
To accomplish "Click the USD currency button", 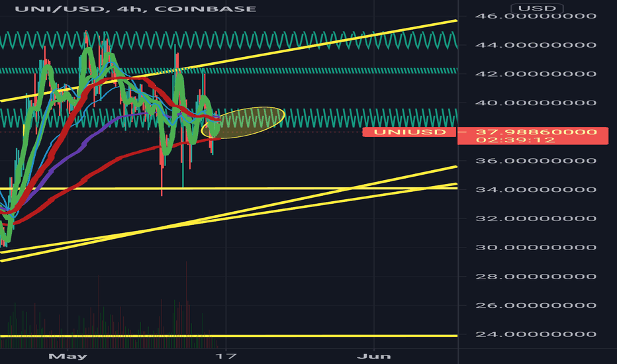I will tap(537, 8).
